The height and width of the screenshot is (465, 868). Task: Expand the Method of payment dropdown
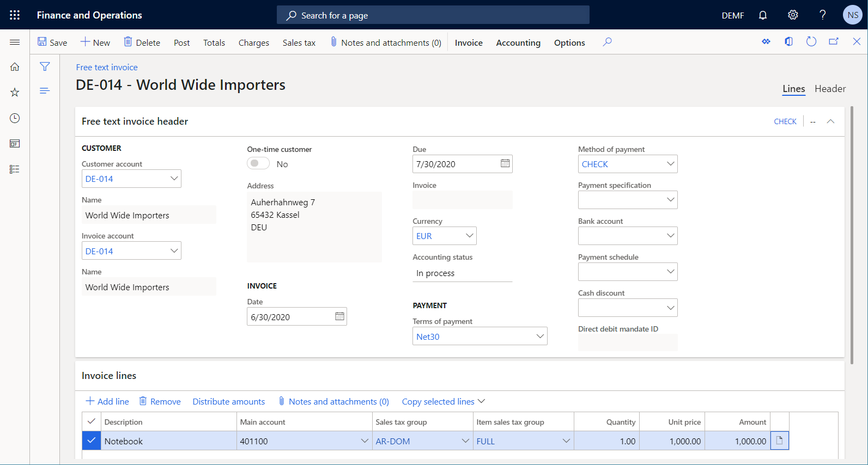[670, 164]
